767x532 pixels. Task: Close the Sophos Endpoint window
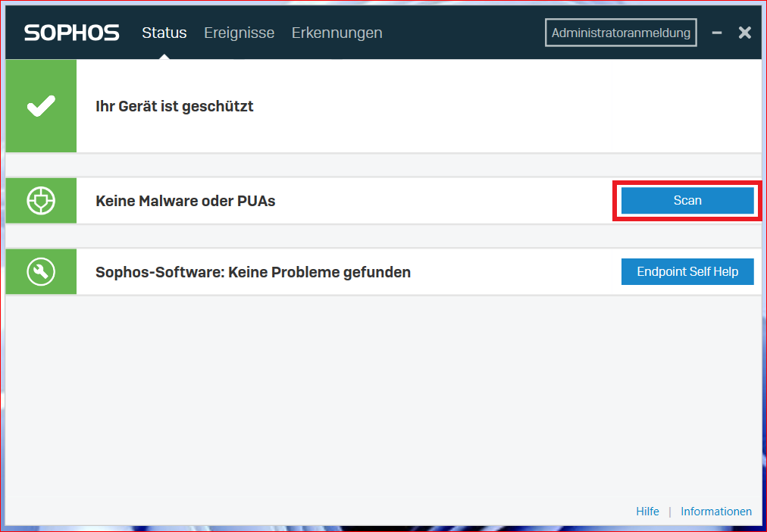click(x=744, y=32)
